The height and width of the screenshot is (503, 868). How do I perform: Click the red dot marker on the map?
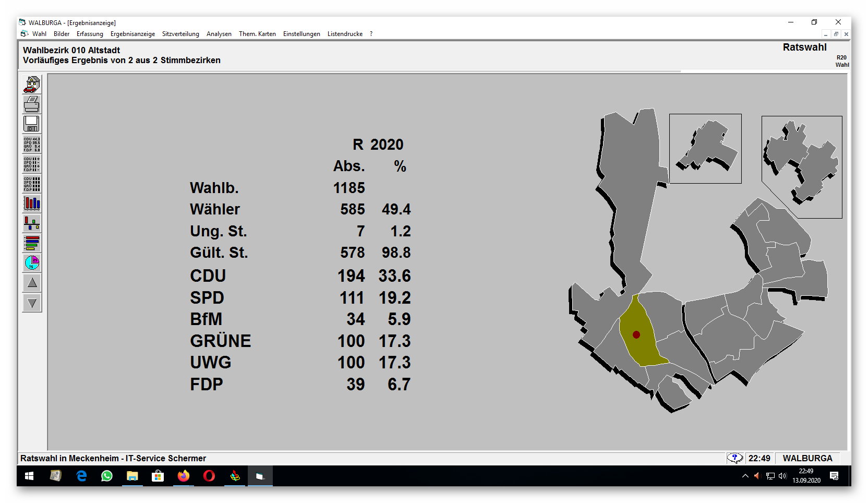636,335
